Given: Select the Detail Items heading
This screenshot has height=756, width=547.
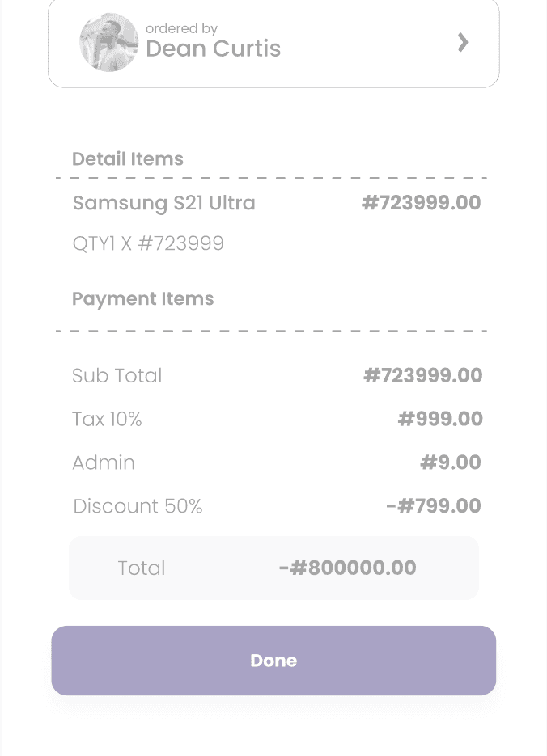Looking at the screenshot, I should (x=128, y=159).
